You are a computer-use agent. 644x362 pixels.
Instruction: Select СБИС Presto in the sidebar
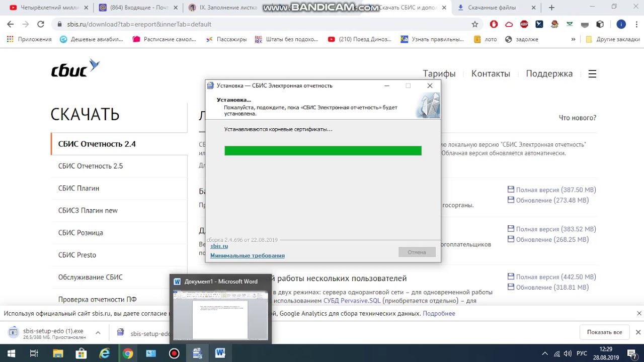[x=119, y=255]
